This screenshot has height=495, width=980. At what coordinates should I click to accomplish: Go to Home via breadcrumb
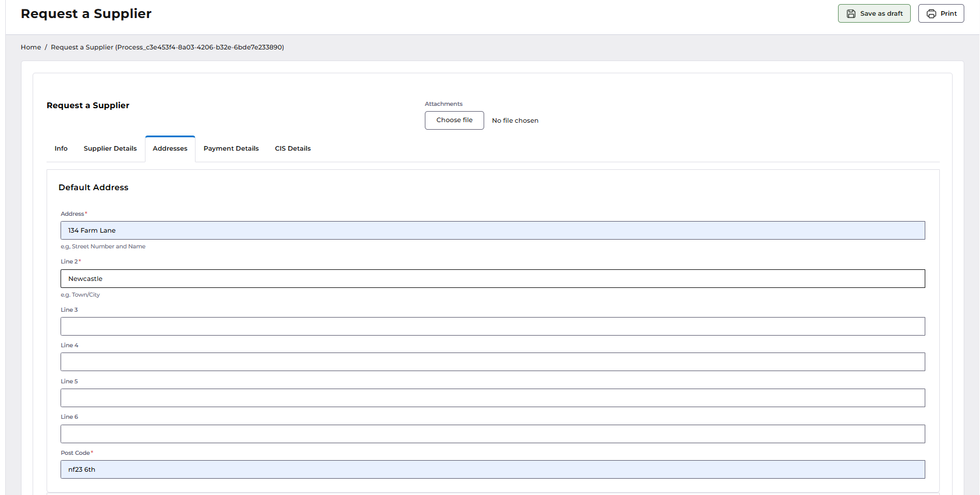point(31,47)
